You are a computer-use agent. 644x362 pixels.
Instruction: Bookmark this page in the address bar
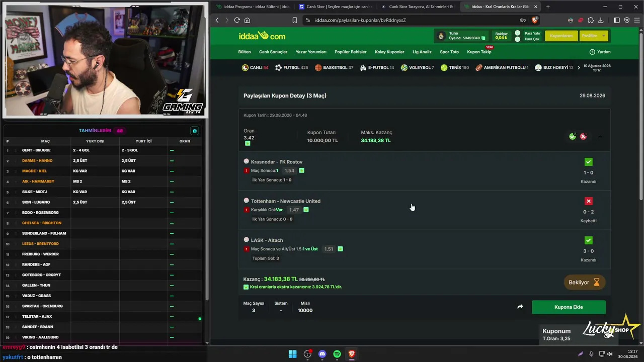click(295, 20)
